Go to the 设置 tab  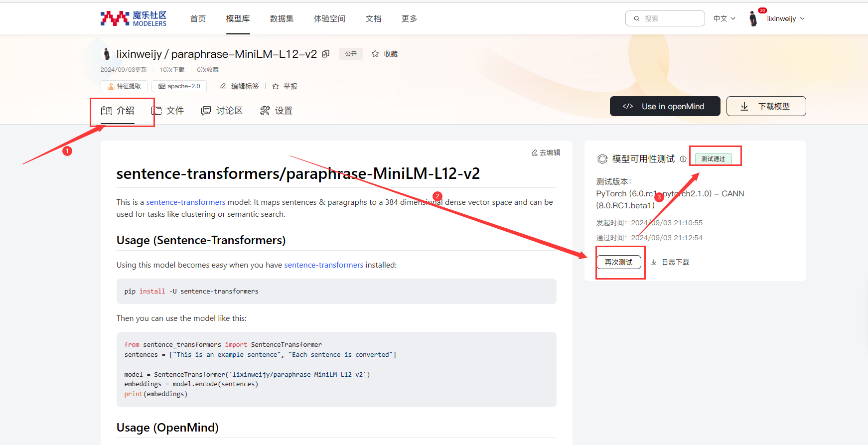[277, 111]
